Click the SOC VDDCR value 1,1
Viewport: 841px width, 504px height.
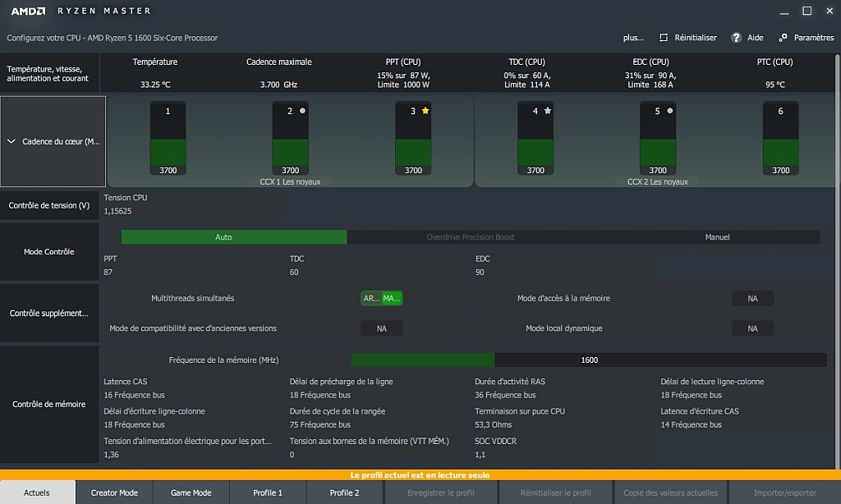pyautogui.click(x=480, y=454)
